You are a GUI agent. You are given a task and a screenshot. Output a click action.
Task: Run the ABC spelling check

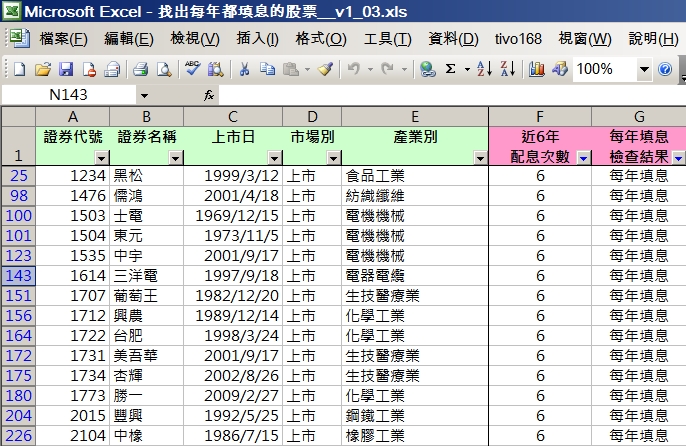pyautogui.click(x=192, y=69)
